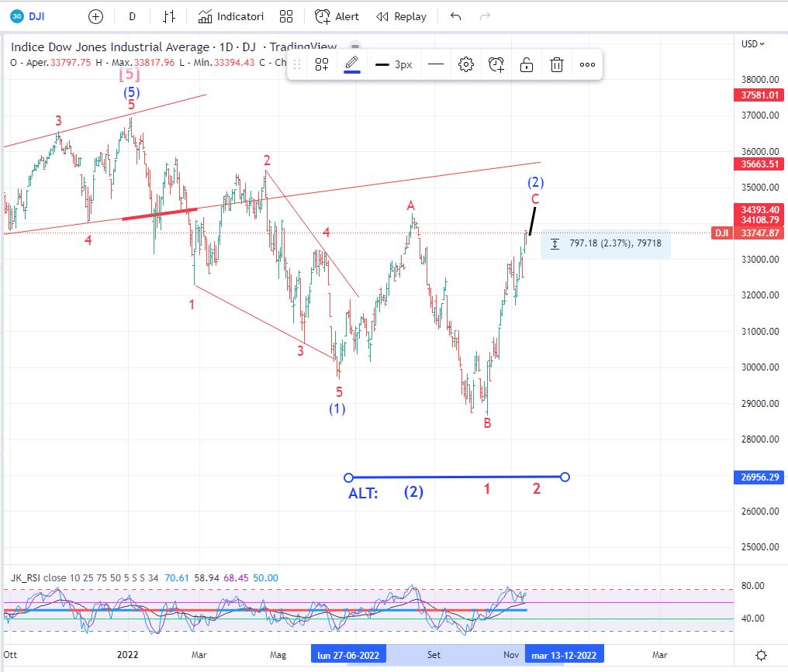The image size is (788, 672).
Task: Start bar Replay mode
Action: (401, 16)
